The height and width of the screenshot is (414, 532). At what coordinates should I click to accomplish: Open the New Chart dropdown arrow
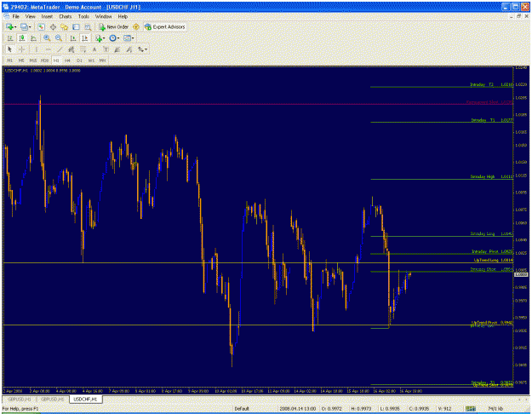pyautogui.click(x=15, y=26)
